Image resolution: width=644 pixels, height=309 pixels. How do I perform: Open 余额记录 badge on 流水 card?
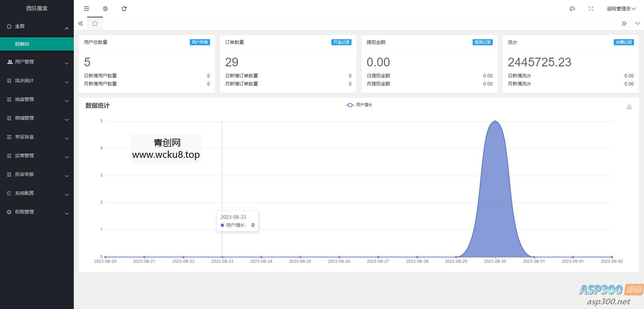coord(624,42)
